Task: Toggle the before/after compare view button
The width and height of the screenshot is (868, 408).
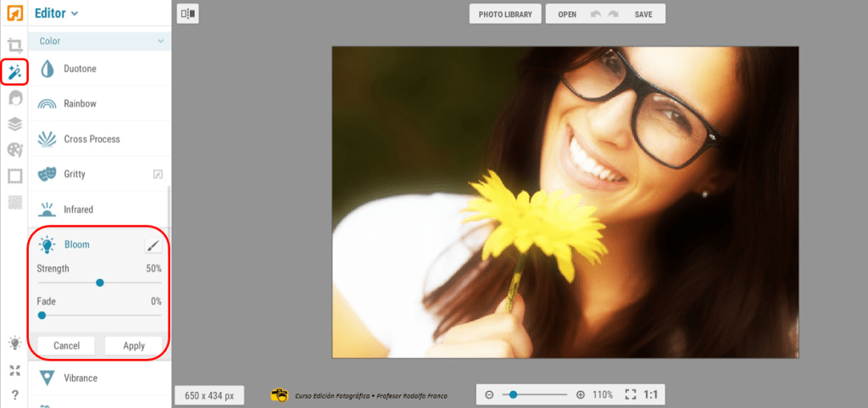Action: pyautogui.click(x=188, y=14)
